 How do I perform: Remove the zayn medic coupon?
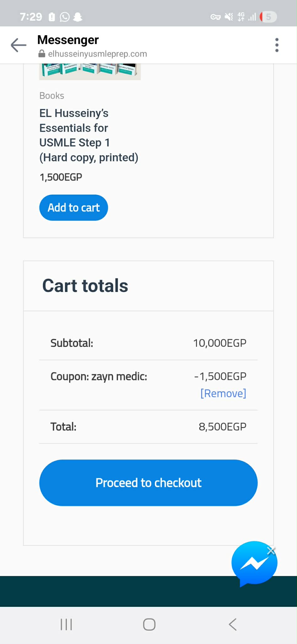click(223, 394)
